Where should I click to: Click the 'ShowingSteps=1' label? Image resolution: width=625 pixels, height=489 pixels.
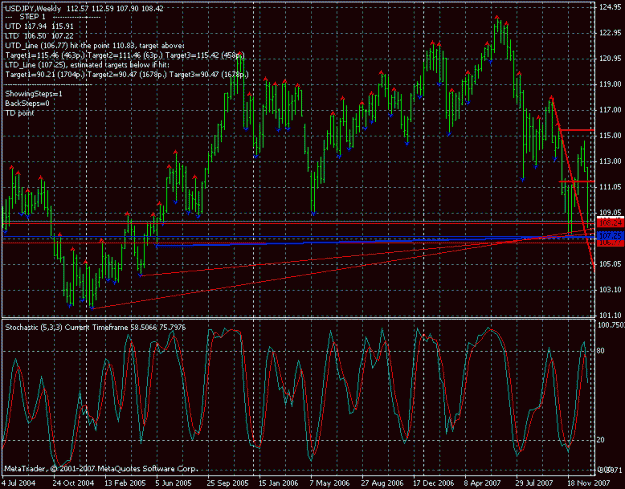pyautogui.click(x=33, y=94)
